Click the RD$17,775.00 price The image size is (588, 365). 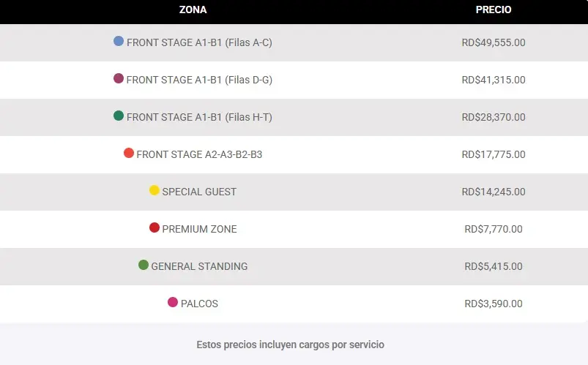coord(494,154)
